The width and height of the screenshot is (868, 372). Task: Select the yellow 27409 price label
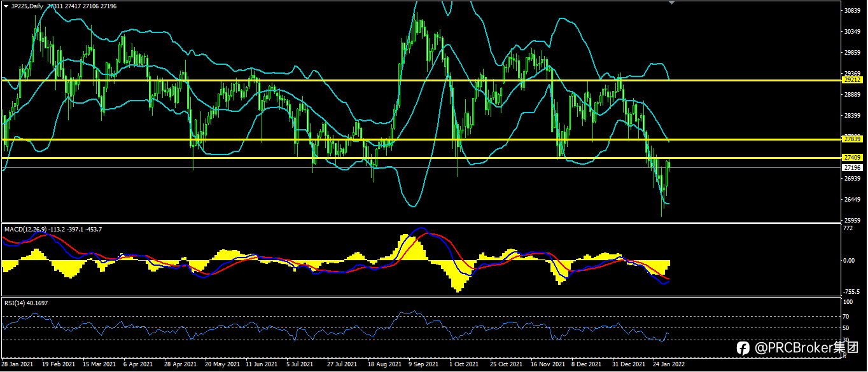[x=851, y=157]
